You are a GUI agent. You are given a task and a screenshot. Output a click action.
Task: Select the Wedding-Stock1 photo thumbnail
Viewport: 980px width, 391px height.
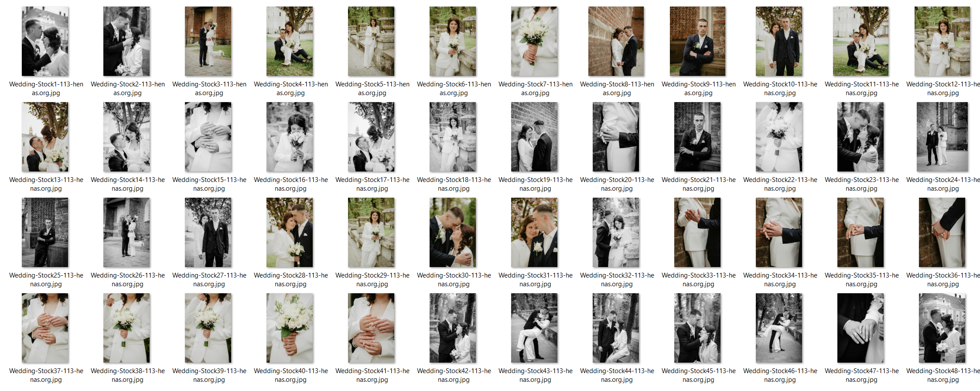45,41
